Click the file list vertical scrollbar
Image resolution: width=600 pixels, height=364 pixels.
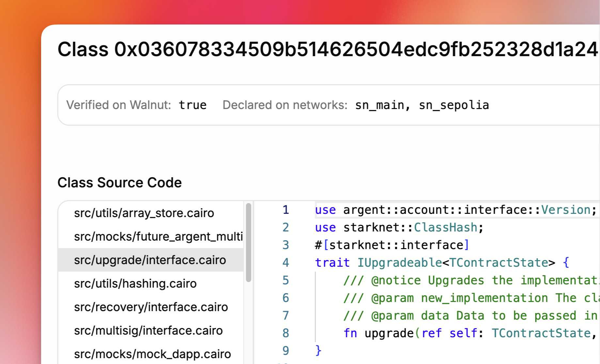248,242
